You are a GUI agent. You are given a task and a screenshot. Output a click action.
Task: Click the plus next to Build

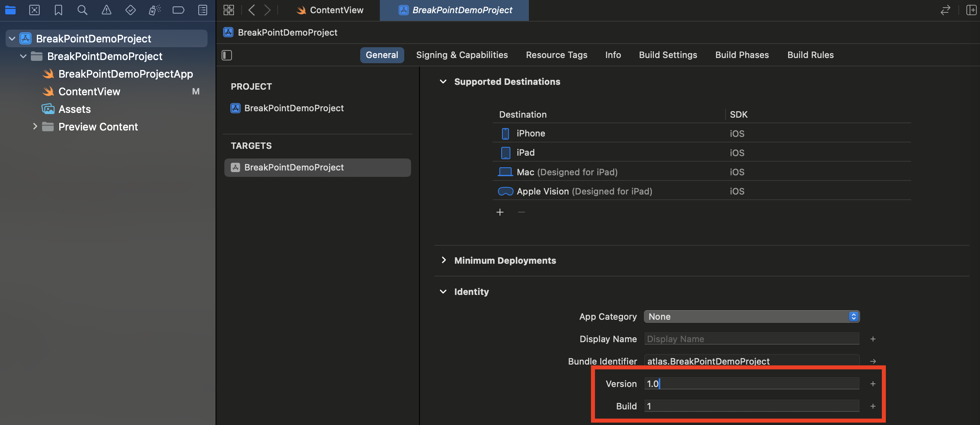pos(873,406)
